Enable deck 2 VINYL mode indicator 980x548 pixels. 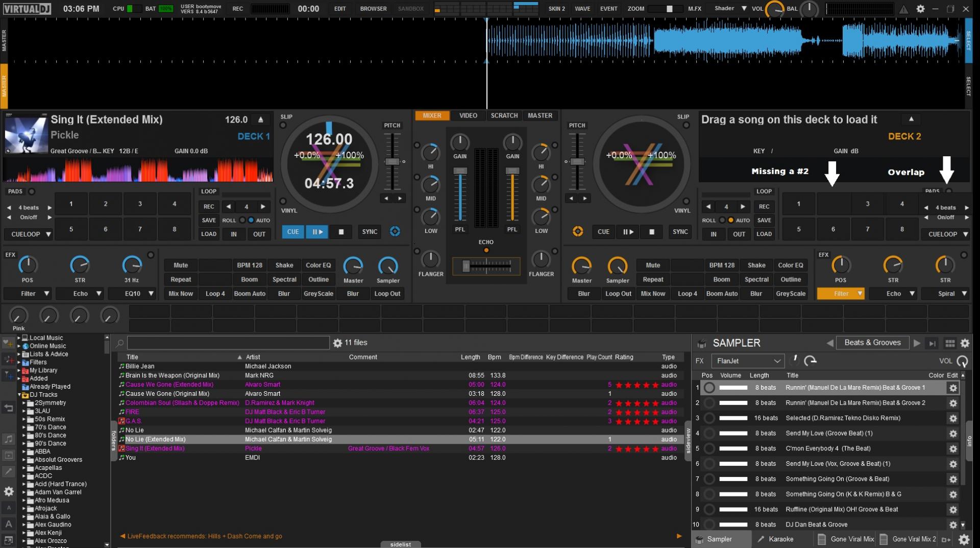(686, 201)
